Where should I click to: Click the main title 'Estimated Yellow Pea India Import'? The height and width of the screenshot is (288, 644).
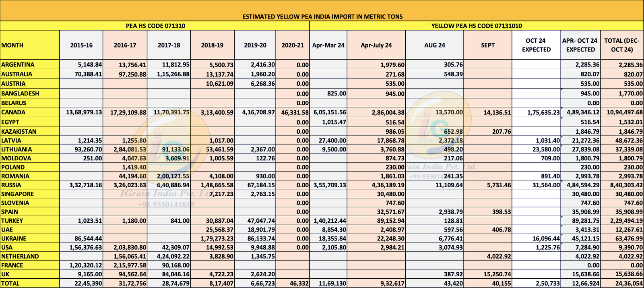click(322, 17)
